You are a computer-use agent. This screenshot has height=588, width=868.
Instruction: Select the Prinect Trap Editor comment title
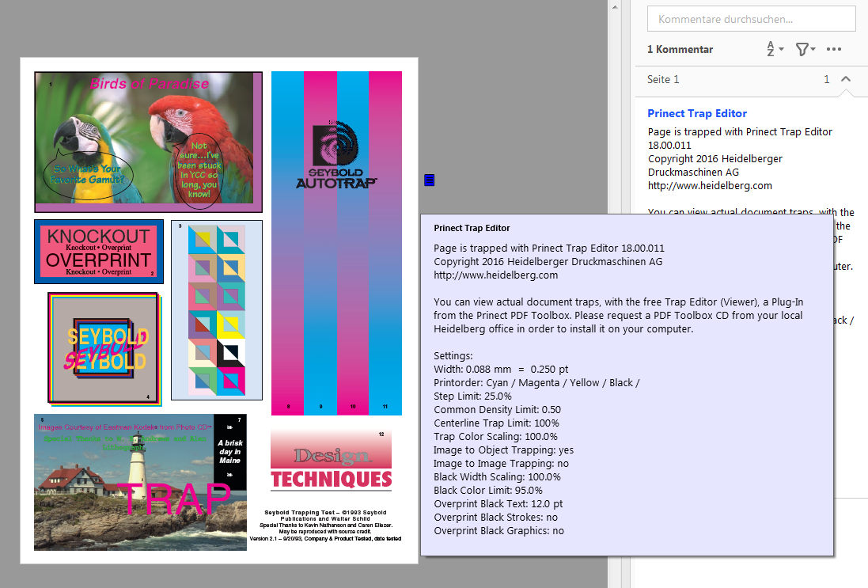tap(697, 113)
